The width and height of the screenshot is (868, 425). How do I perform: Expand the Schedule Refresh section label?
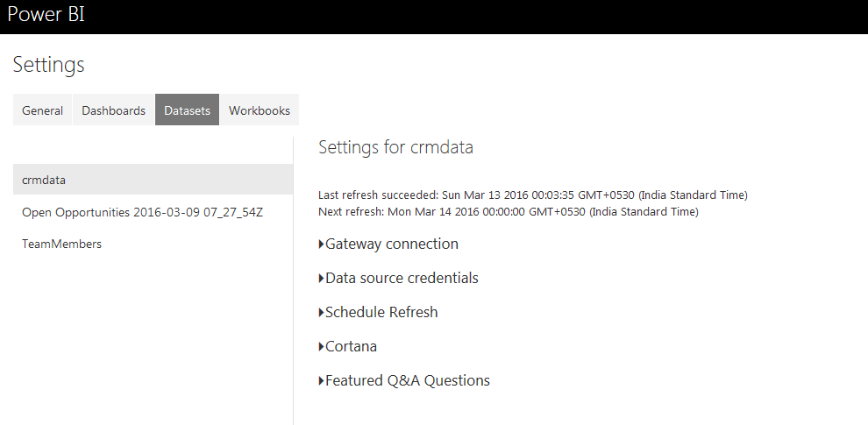pos(381,313)
